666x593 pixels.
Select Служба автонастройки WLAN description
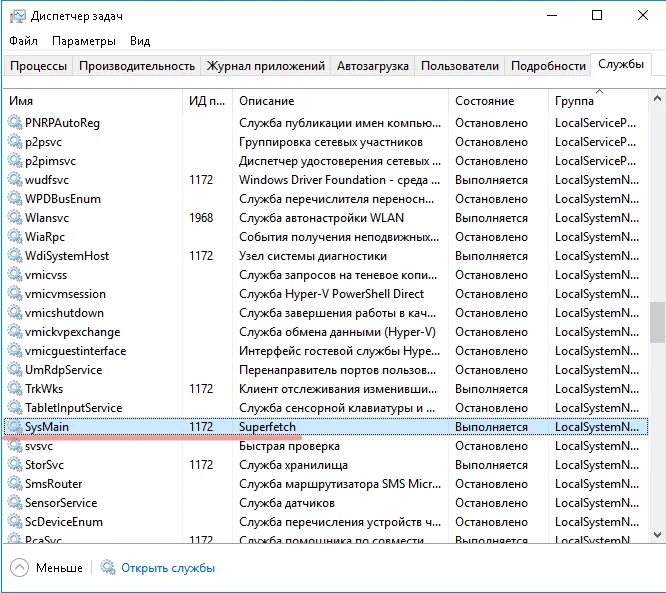click(x=321, y=218)
